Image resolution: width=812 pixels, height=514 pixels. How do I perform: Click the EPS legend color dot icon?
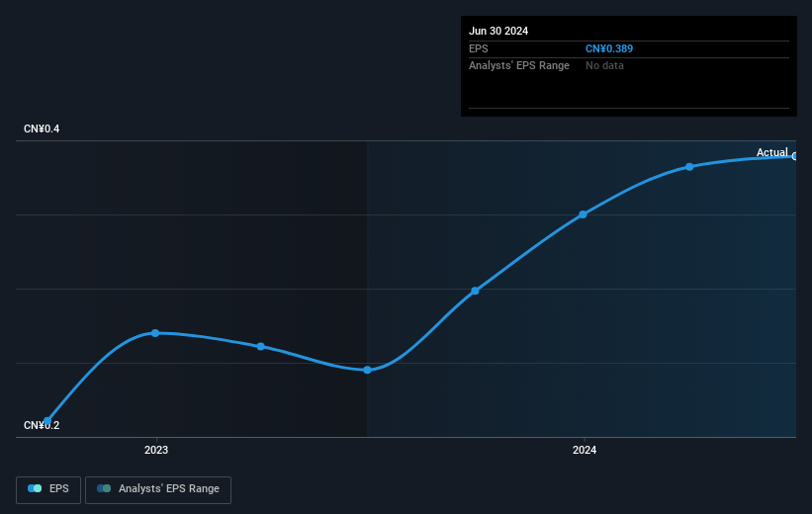pos(35,488)
